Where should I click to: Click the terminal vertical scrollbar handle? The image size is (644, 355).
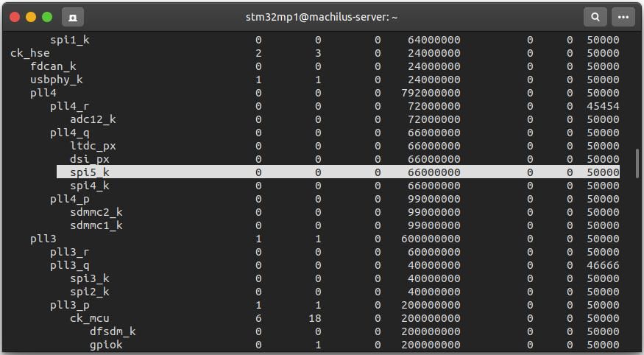click(x=637, y=164)
